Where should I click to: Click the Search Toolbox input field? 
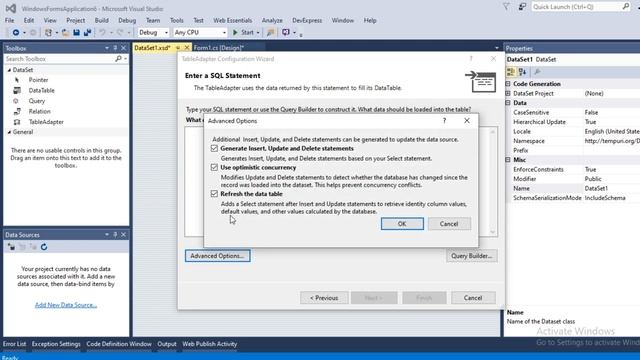coord(59,59)
